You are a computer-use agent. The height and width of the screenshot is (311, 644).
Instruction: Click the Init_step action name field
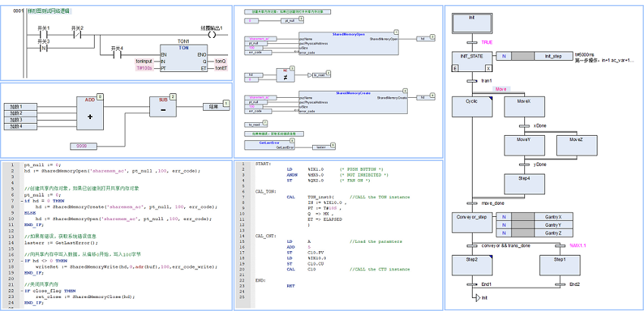pos(553,56)
